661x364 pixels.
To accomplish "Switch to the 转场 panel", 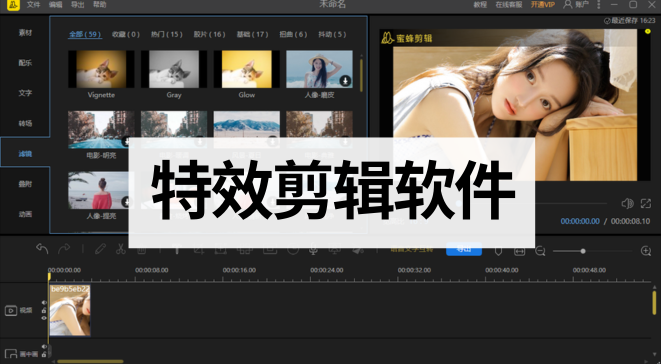I will coord(25,123).
